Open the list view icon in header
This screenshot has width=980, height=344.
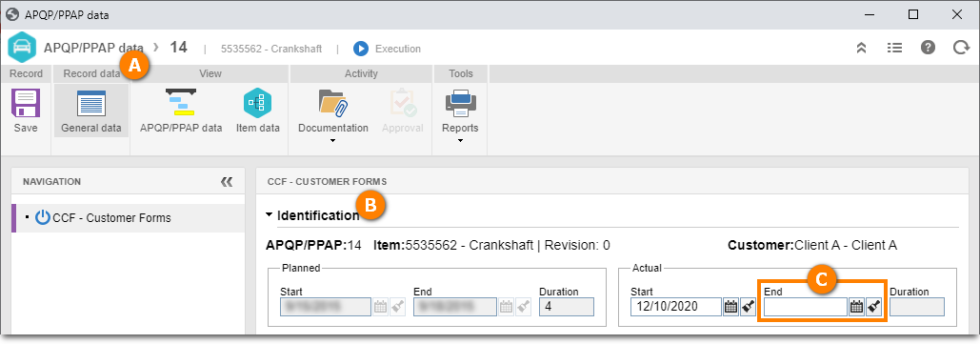click(x=894, y=49)
